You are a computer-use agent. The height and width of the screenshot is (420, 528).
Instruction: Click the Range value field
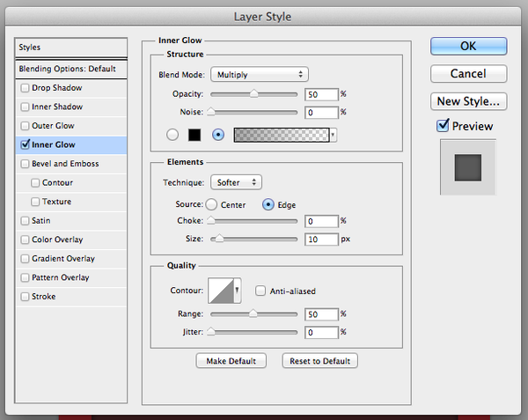click(x=321, y=314)
